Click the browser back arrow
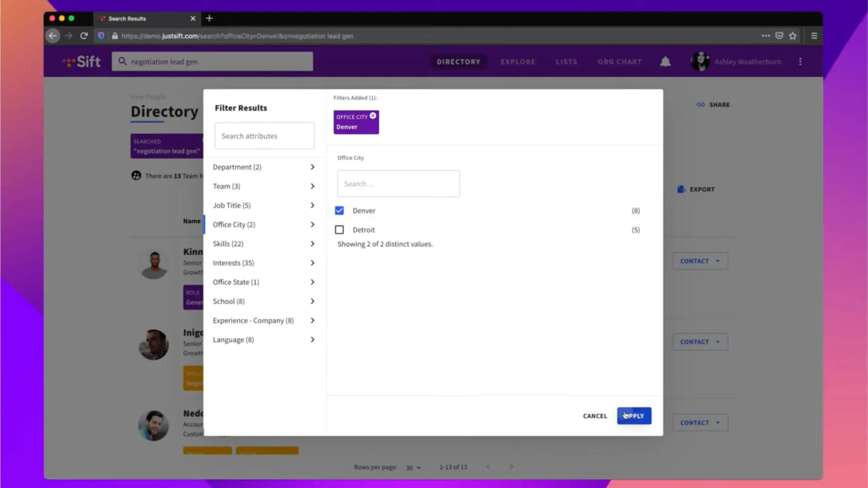The width and height of the screenshot is (868, 488). pyautogui.click(x=53, y=36)
